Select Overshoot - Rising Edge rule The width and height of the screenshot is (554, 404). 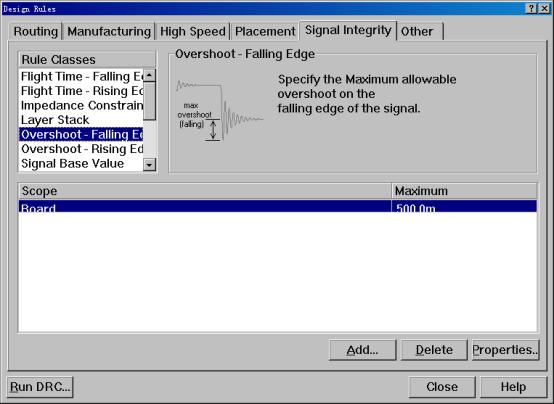[81, 149]
